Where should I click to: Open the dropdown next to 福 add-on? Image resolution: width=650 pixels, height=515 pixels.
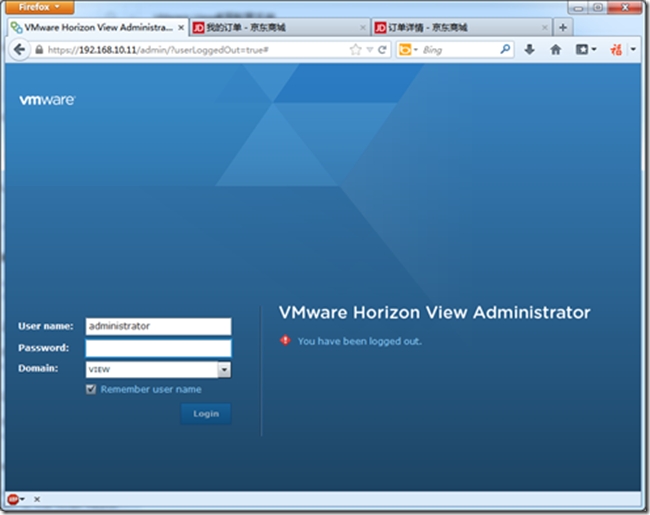tap(633, 50)
